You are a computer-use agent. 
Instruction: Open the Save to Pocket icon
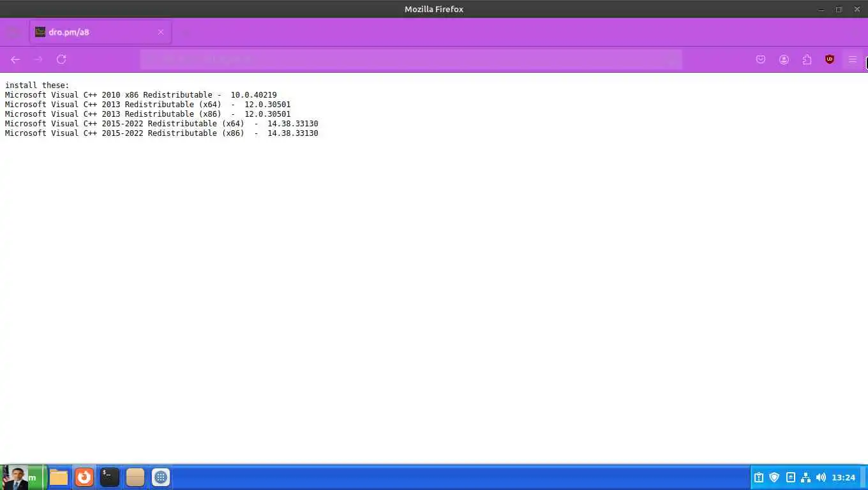pos(761,59)
